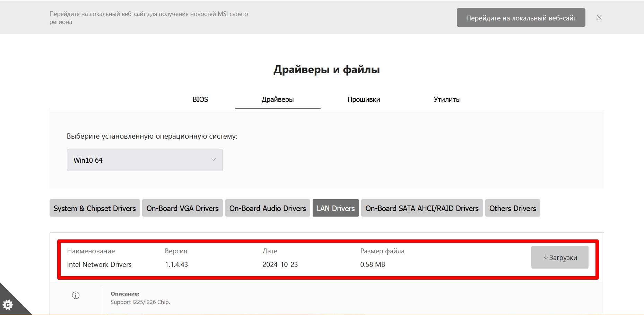Click the Наименование column label
Screen dimensions: 644x315
point(91,251)
